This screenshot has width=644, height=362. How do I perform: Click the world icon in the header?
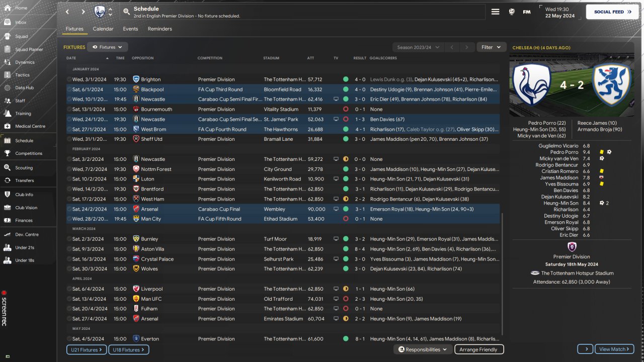(x=512, y=12)
